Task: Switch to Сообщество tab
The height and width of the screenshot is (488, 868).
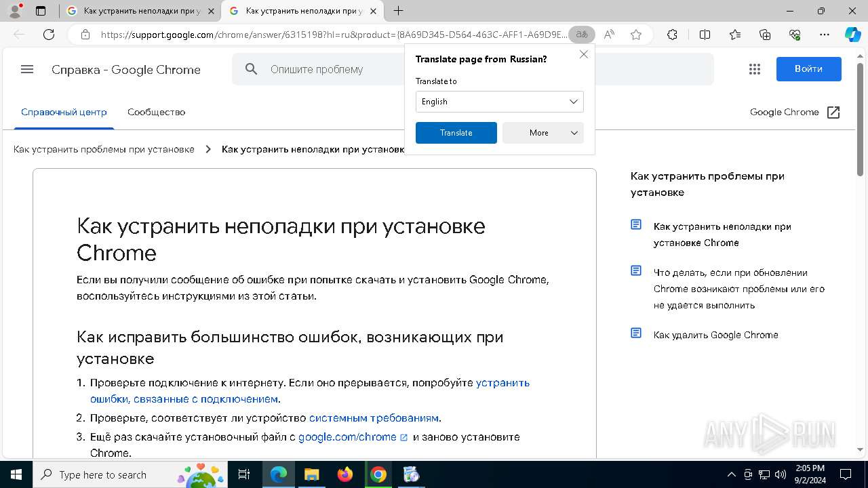Action: click(x=156, y=113)
